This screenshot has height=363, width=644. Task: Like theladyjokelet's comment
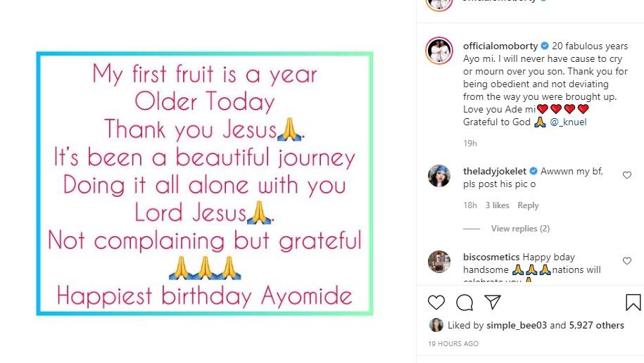click(x=627, y=175)
